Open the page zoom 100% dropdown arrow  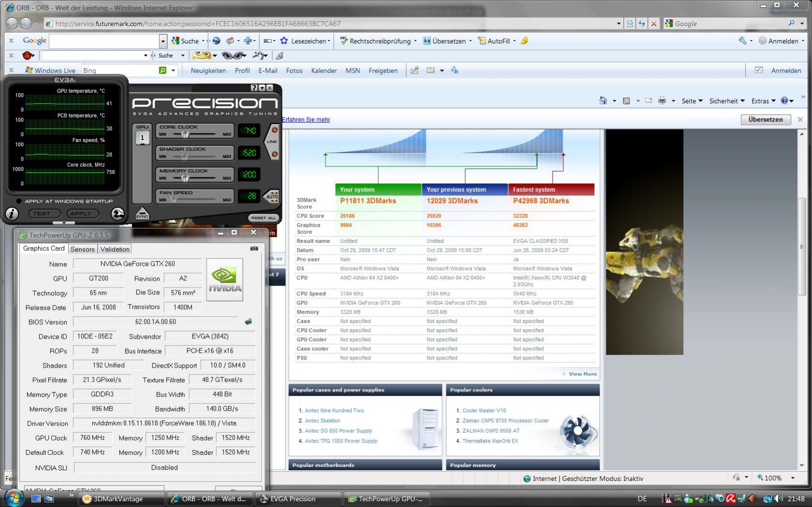coord(793,478)
